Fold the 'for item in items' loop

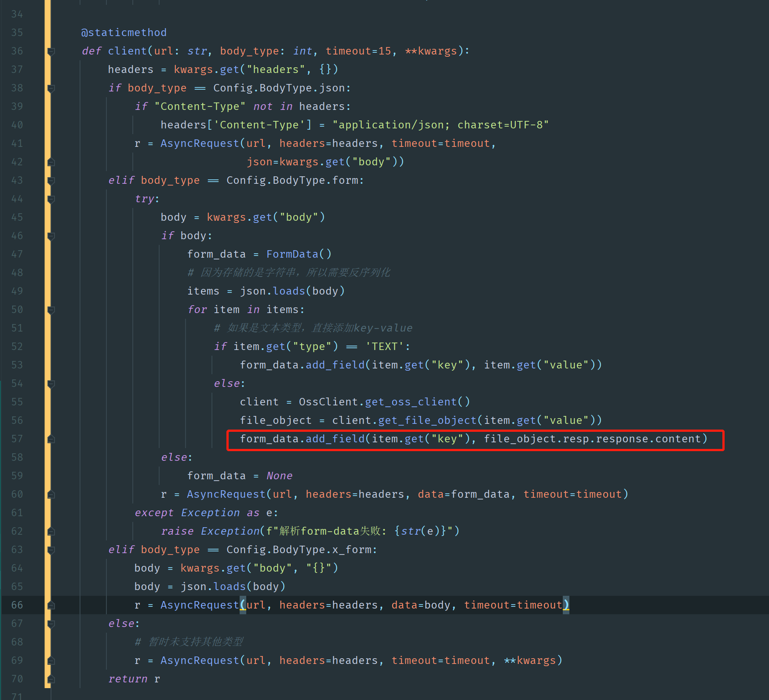click(x=51, y=310)
